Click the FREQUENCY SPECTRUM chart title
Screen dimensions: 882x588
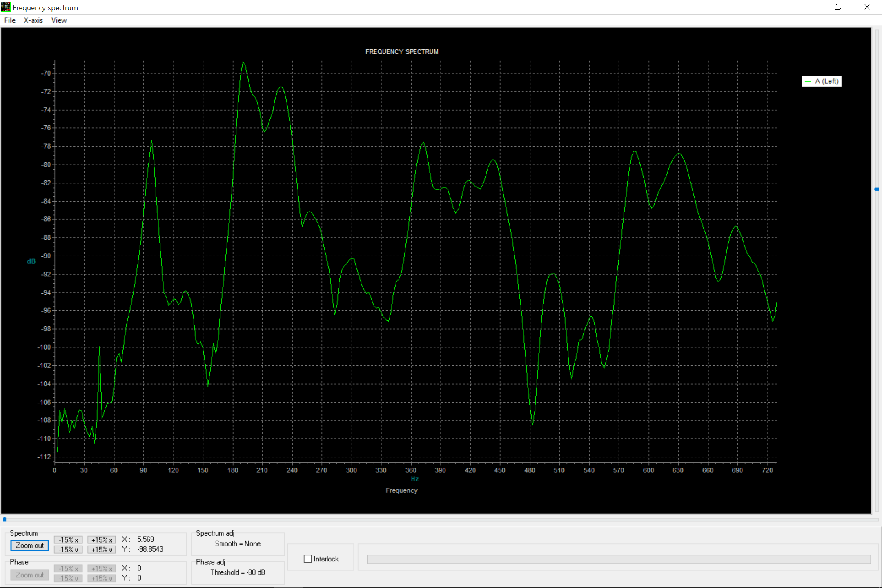(x=402, y=52)
